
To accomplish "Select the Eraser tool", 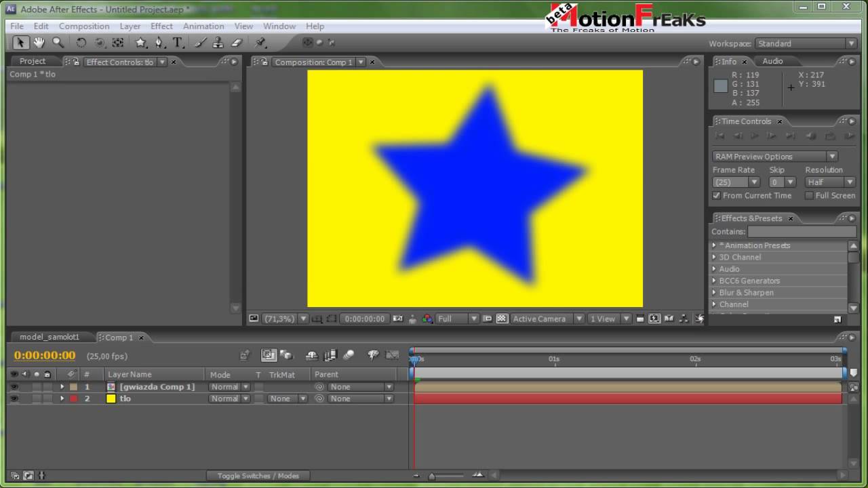I will point(237,43).
